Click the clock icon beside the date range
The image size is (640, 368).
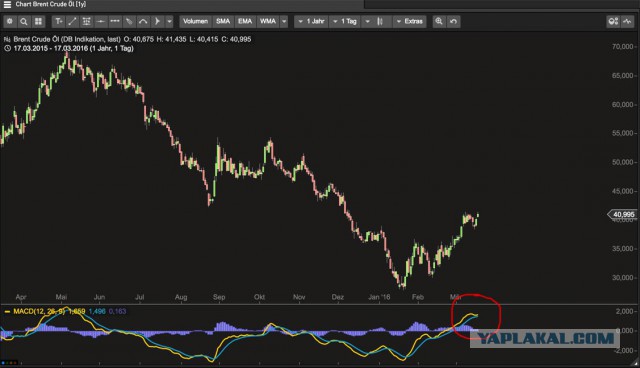7,48
